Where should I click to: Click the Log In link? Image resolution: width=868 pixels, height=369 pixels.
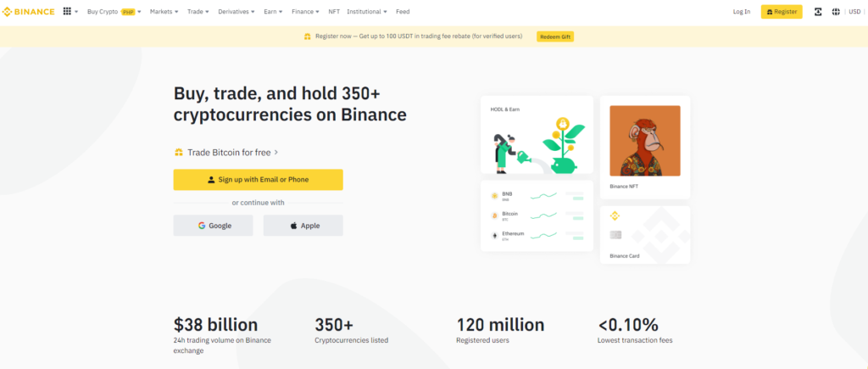click(742, 12)
